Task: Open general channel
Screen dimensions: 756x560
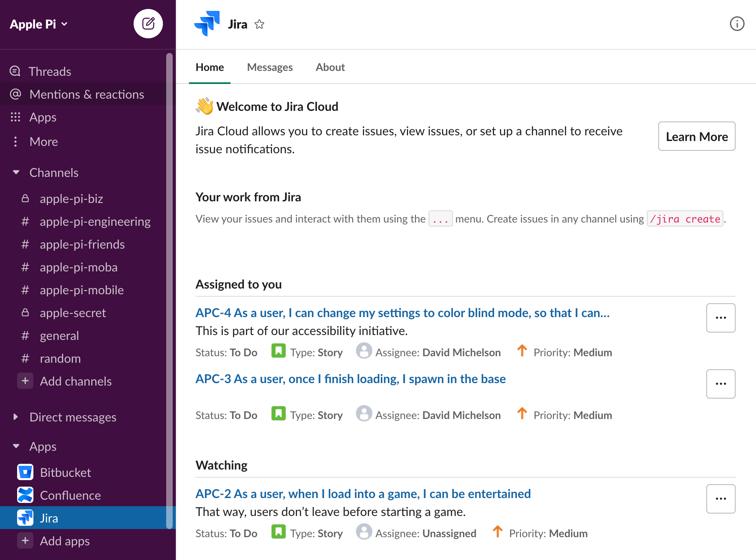Action: coord(83,335)
